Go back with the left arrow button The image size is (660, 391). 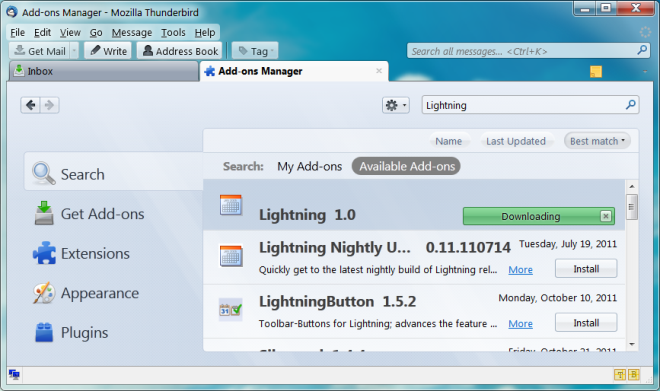(30, 105)
